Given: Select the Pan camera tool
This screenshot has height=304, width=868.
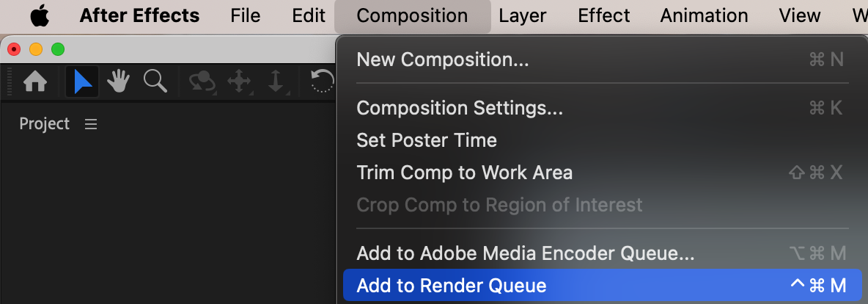Looking at the screenshot, I should coord(240,82).
